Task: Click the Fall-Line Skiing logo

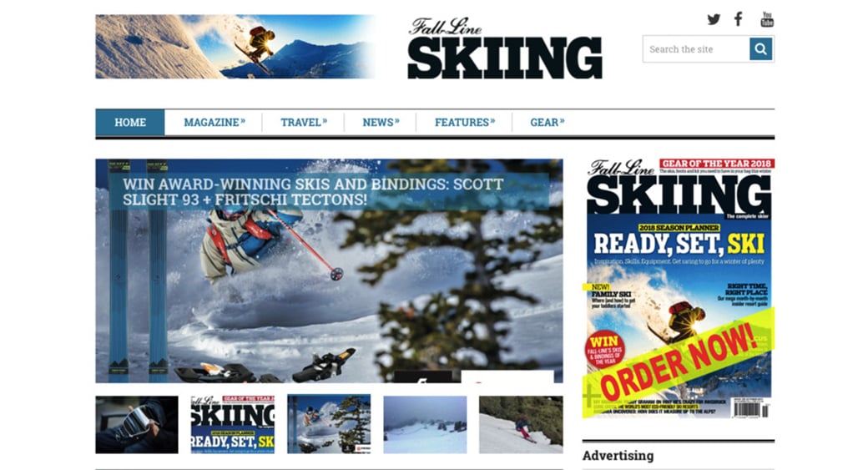Action: pos(505,48)
